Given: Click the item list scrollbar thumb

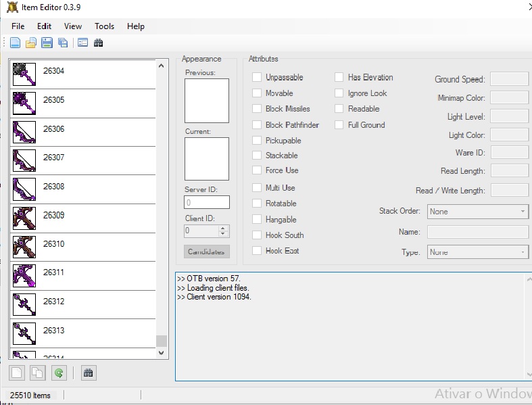Looking at the screenshot, I should [161, 341].
